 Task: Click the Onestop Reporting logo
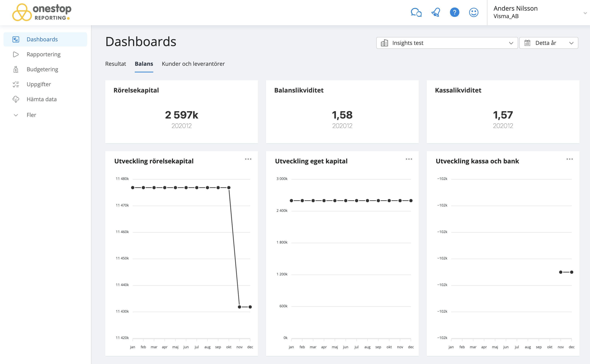[x=42, y=12]
